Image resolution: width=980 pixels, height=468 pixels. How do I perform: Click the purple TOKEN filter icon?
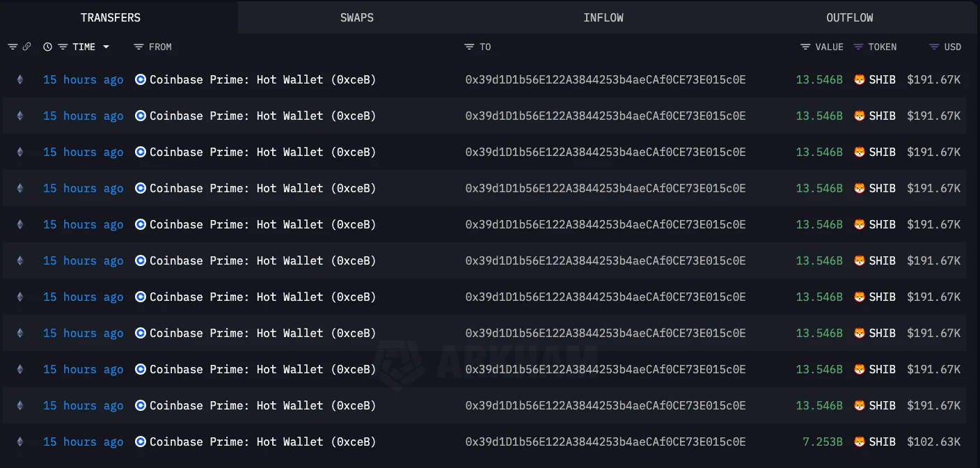(x=858, y=47)
